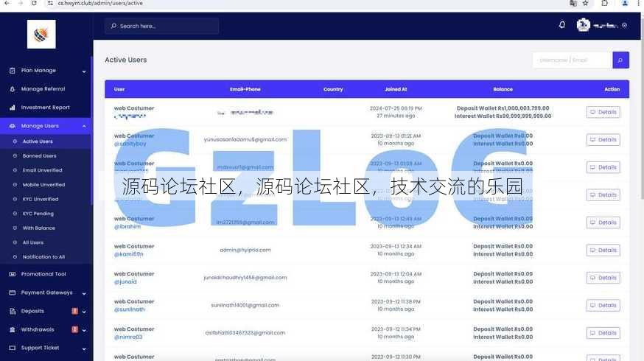The width and height of the screenshot is (644, 361).
Task: Open Mobile Unverified submenu item
Action: pyautogui.click(x=45, y=185)
